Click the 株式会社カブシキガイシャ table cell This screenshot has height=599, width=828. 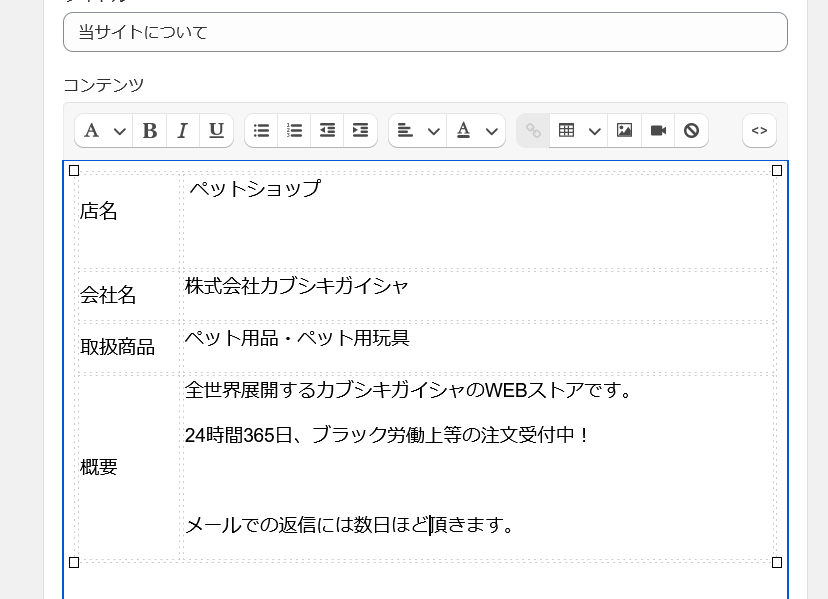tap(478, 295)
